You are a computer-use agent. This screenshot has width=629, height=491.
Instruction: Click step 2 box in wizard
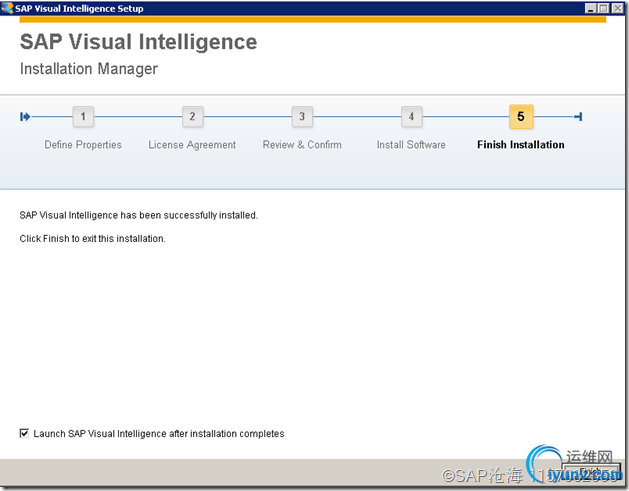[193, 117]
